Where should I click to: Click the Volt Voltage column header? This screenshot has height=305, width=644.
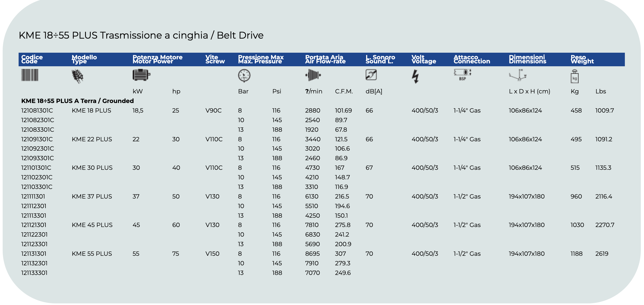coord(423,59)
